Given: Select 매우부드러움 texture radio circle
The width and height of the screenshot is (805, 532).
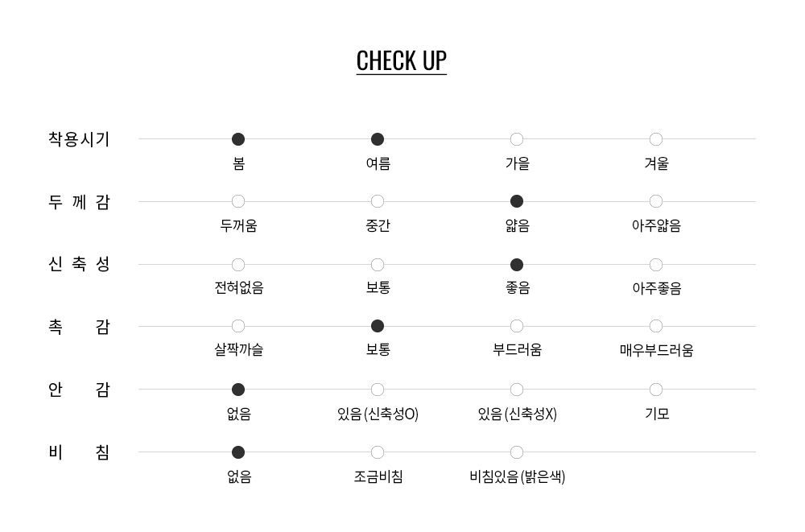Looking at the screenshot, I should click(656, 326).
